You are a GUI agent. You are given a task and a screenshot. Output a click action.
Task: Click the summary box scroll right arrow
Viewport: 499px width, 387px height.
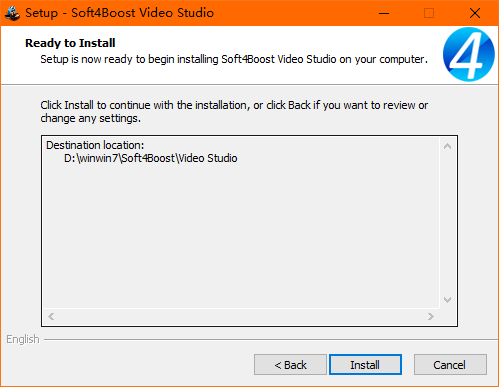click(x=431, y=316)
